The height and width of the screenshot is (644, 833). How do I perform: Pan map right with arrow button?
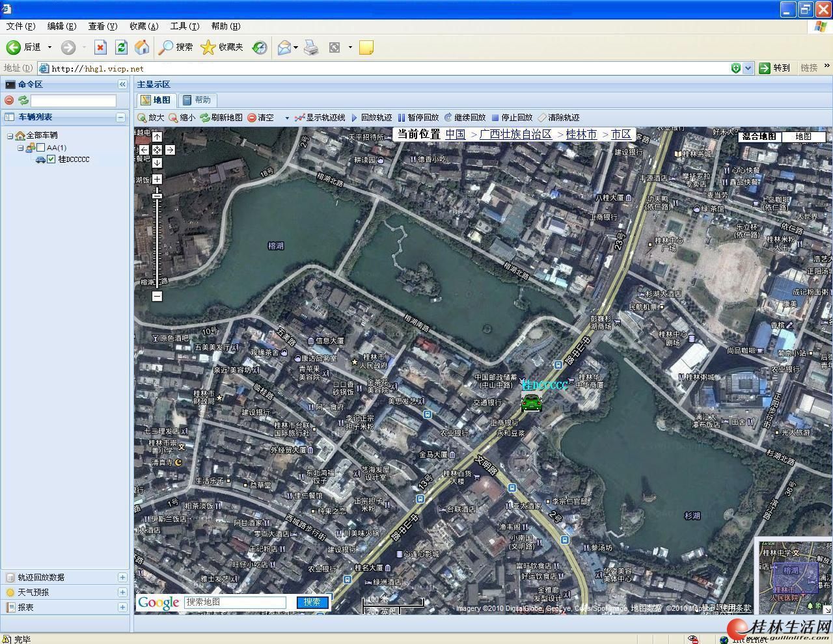170,150
